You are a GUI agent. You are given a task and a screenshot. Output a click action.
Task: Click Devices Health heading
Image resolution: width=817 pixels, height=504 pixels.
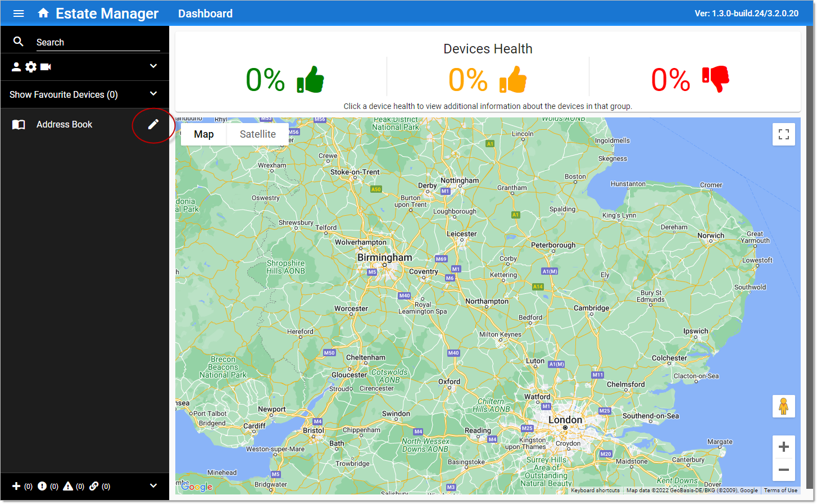click(x=488, y=49)
